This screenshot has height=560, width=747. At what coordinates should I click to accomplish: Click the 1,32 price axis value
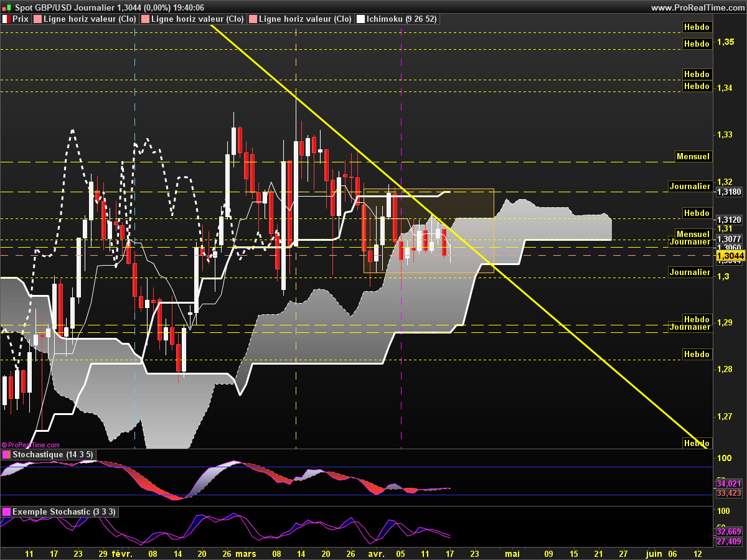click(x=725, y=182)
